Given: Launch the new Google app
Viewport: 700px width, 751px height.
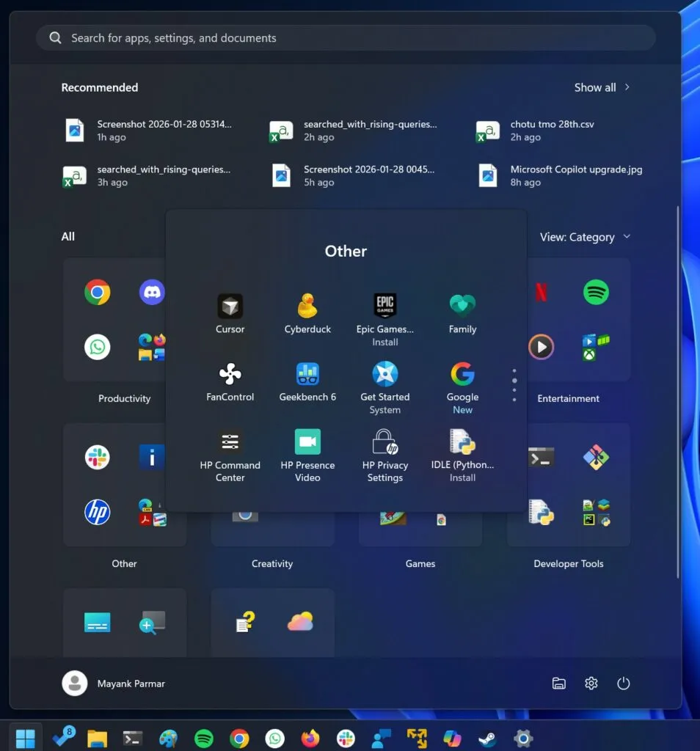Looking at the screenshot, I should (462, 374).
